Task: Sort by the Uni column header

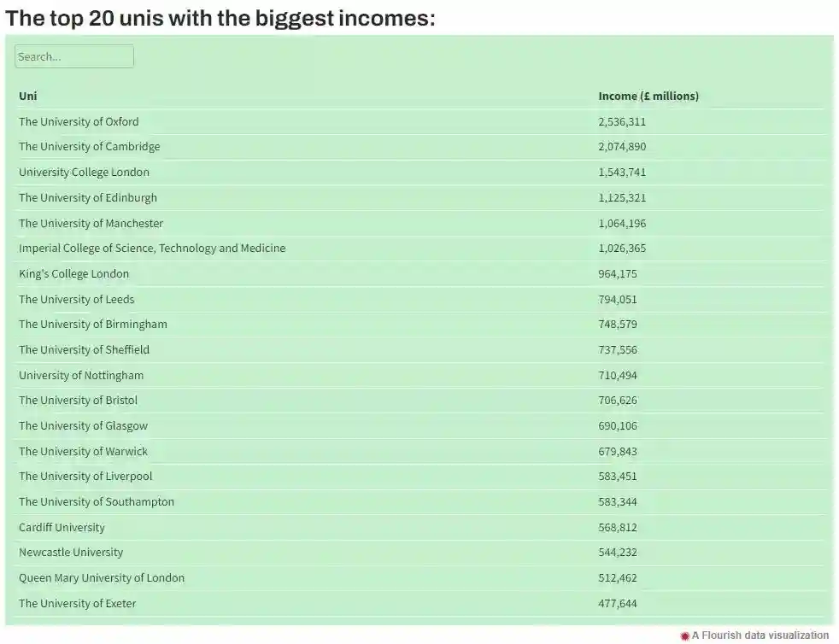Action: click(28, 96)
